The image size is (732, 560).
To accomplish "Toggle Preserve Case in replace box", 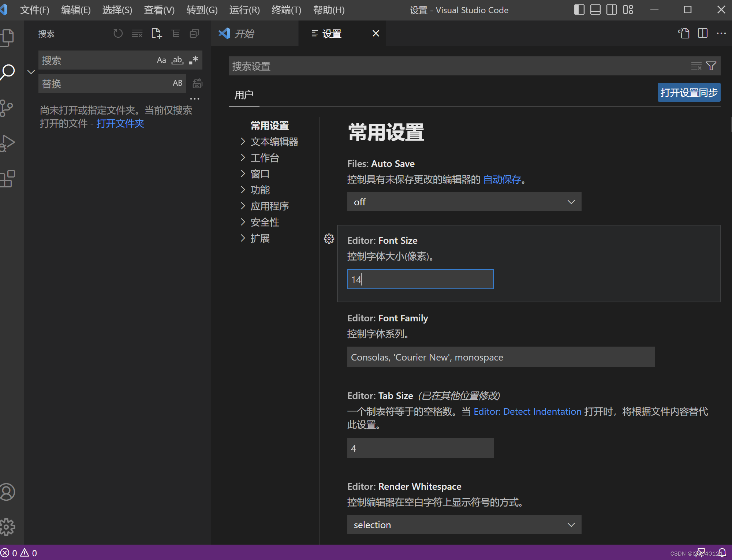I will (x=178, y=83).
